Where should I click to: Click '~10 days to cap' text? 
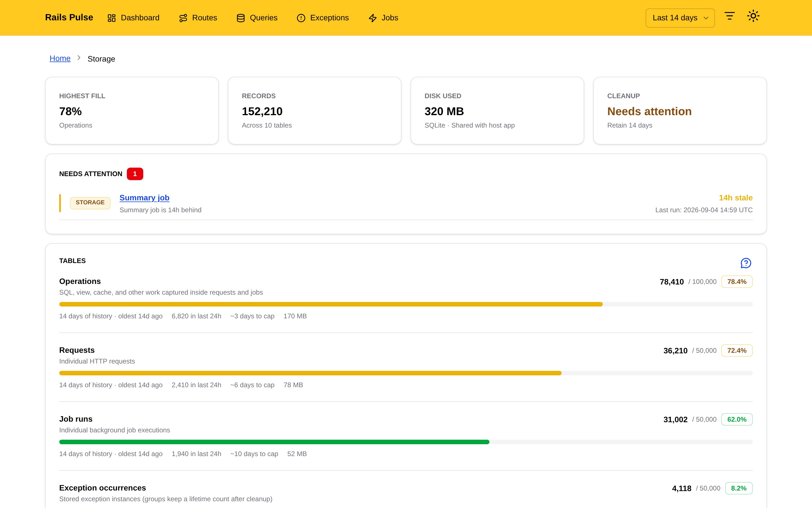pyautogui.click(x=254, y=454)
